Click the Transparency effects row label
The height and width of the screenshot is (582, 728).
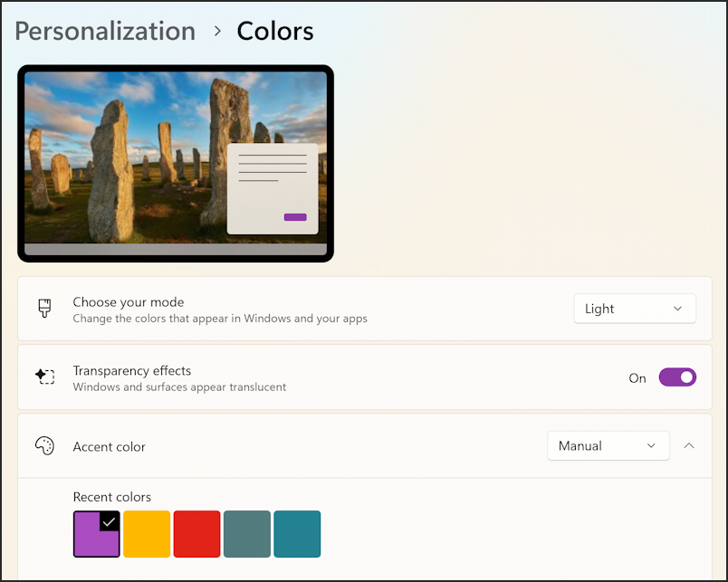[x=132, y=371]
